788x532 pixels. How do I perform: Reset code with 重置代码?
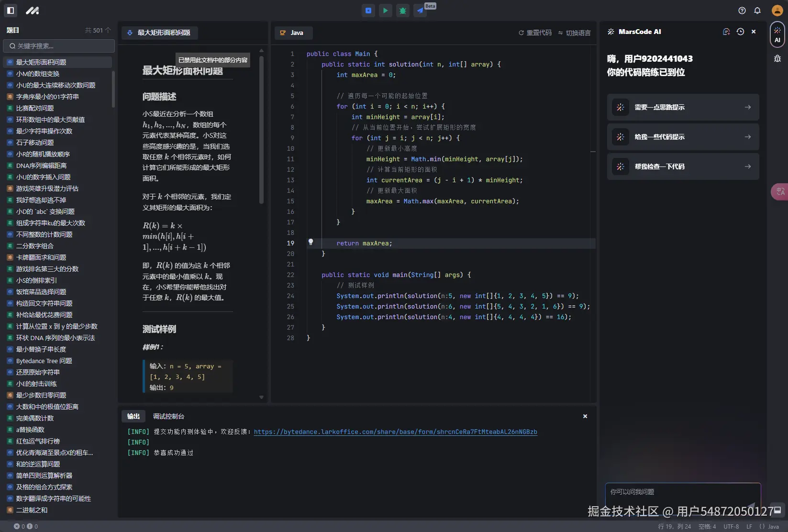535,33
